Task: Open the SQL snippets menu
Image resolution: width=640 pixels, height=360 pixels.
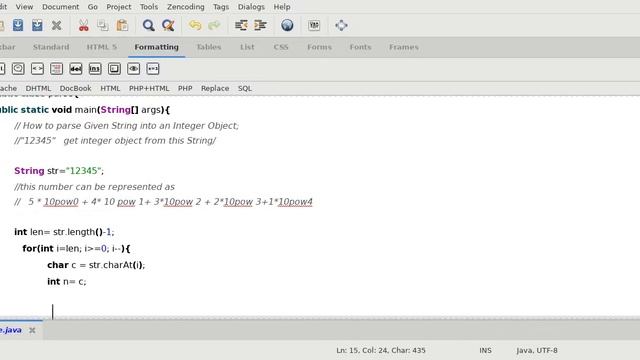Action: [x=244, y=88]
